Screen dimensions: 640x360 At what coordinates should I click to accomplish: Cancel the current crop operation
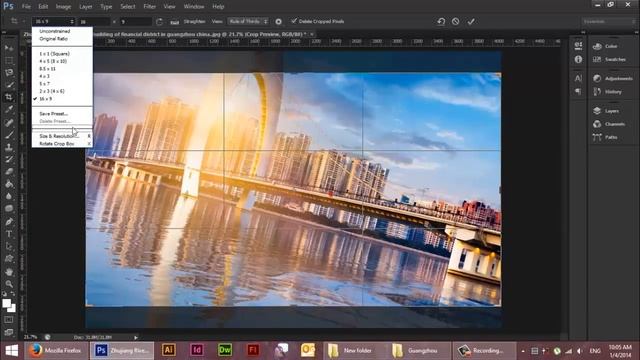pyautogui.click(x=456, y=22)
